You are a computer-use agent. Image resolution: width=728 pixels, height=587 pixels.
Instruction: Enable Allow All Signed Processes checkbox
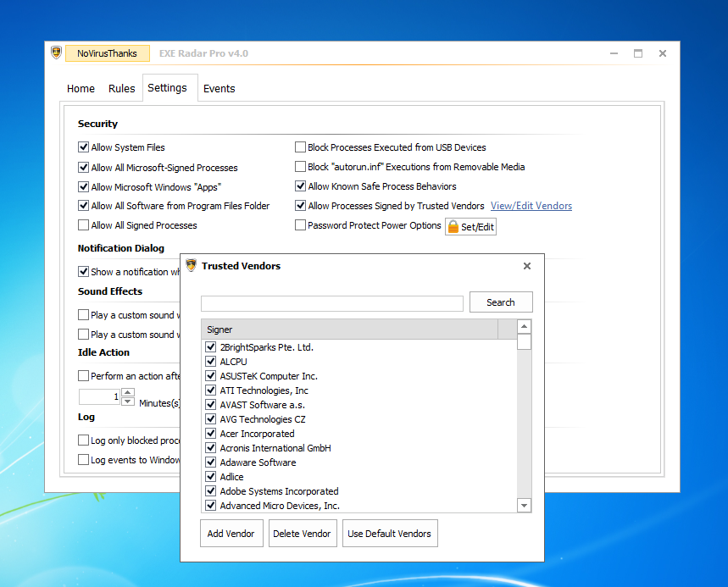click(x=84, y=225)
